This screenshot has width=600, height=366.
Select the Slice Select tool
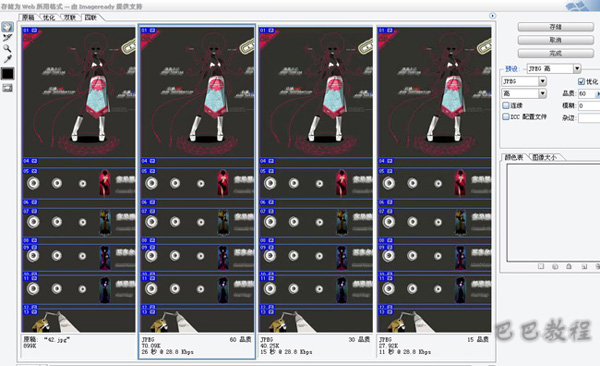(x=7, y=38)
